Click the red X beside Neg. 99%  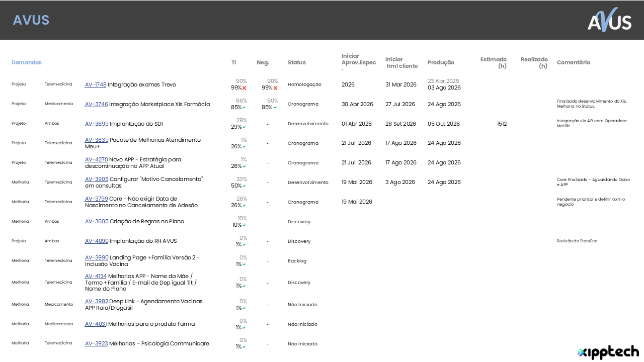[275, 88]
